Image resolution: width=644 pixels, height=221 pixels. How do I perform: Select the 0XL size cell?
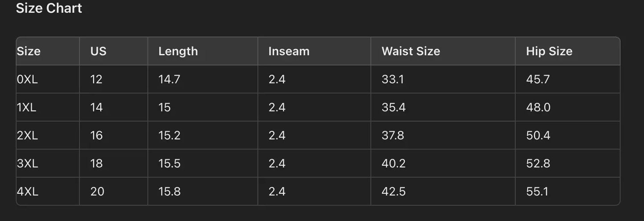(28, 79)
